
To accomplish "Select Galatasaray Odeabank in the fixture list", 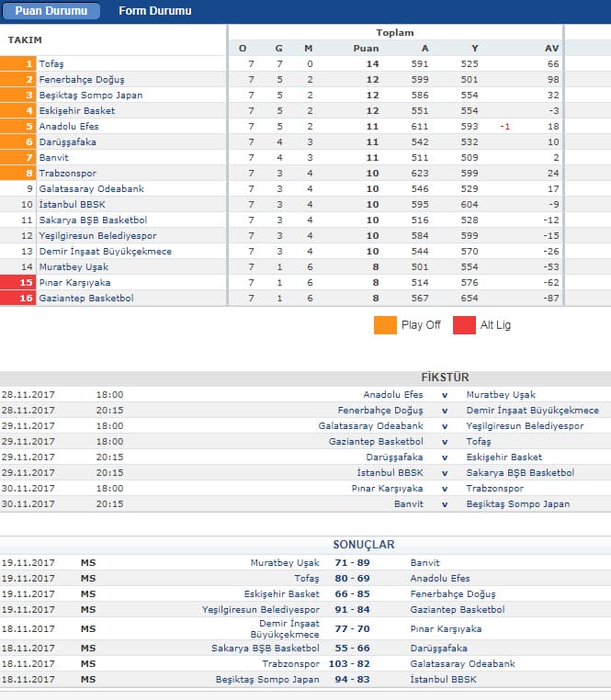I will [x=370, y=426].
